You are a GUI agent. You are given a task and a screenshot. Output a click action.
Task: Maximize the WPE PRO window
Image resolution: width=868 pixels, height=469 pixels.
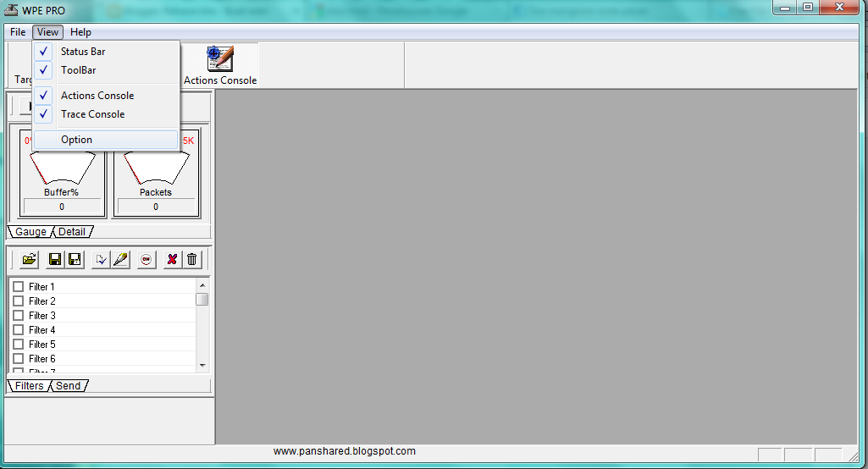(x=808, y=8)
